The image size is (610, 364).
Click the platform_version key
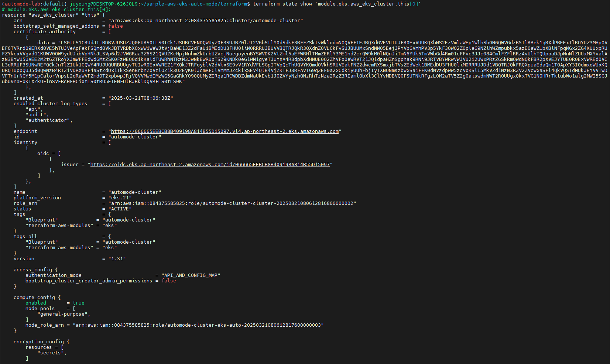(x=37, y=198)
